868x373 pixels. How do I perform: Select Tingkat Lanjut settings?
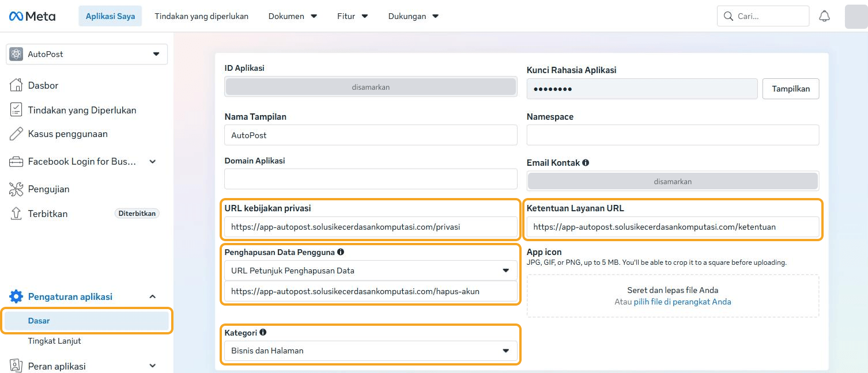tap(55, 341)
